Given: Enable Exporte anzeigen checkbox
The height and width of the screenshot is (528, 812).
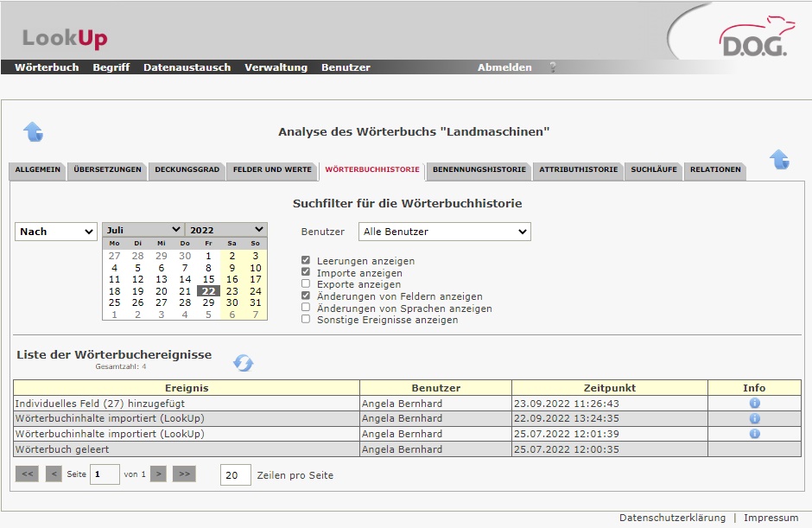Looking at the screenshot, I should pyautogui.click(x=306, y=284).
